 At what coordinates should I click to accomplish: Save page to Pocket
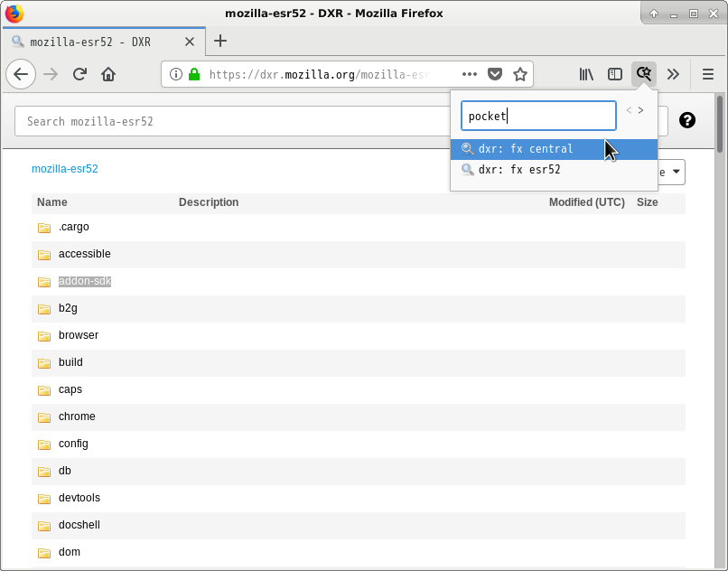tap(495, 74)
